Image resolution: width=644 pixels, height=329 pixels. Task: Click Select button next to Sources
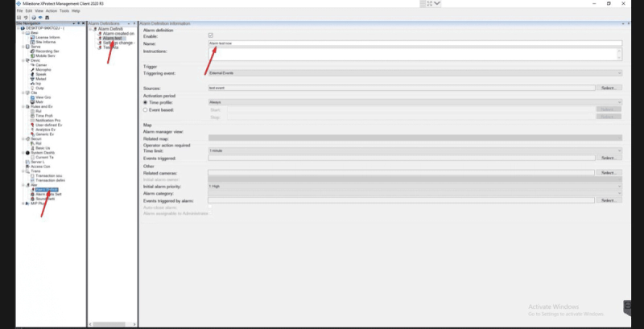[x=609, y=88]
